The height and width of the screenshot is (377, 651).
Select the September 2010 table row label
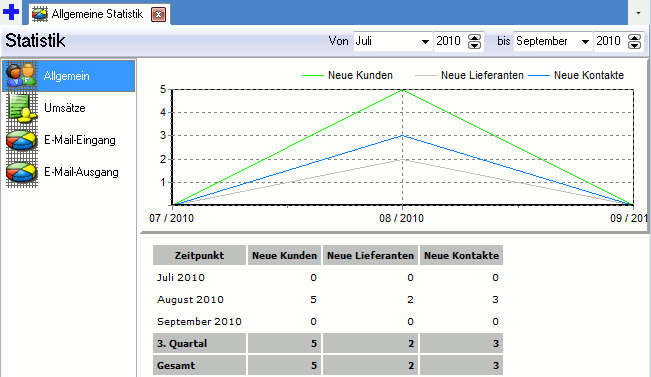pos(199,321)
